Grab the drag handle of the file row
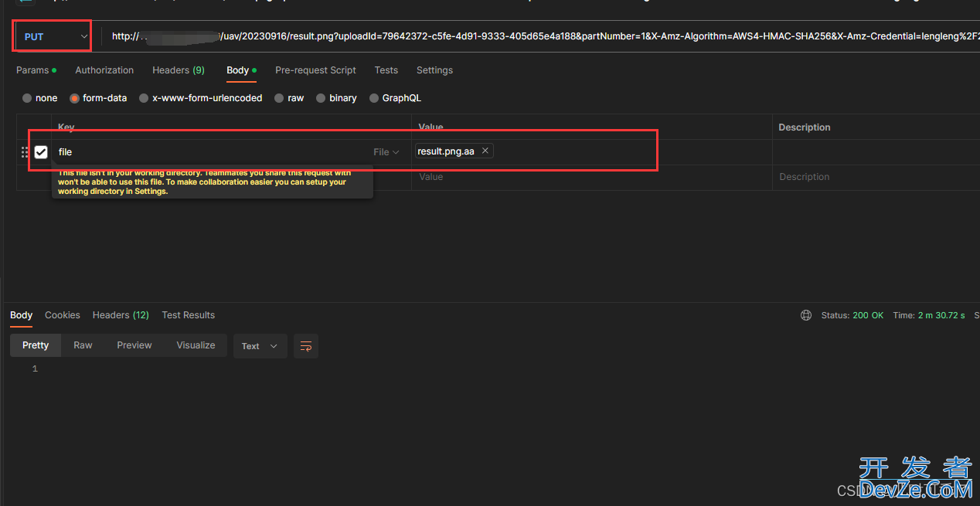This screenshot has height=506, width=980. pos(25,152)
